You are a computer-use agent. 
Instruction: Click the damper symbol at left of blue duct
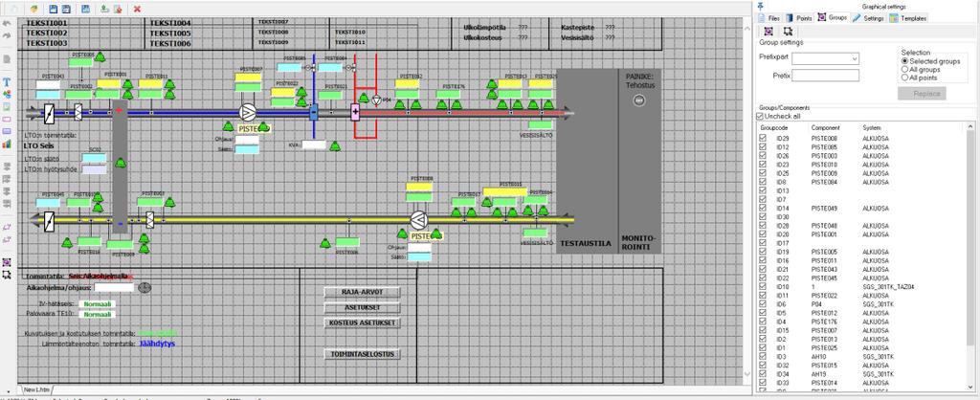tap(50, 113)
